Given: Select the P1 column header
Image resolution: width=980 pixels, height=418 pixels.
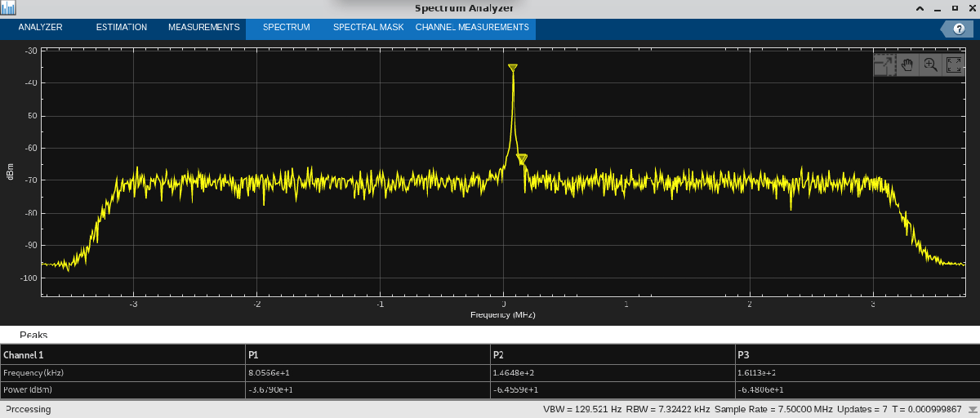Looking at the screenshot, I should 367,355.
